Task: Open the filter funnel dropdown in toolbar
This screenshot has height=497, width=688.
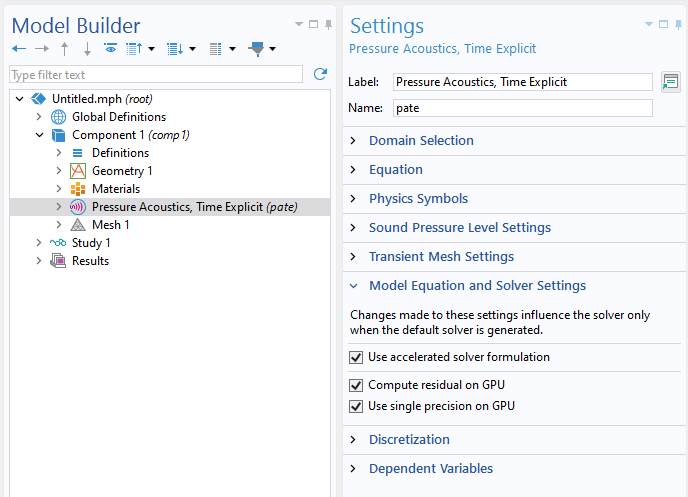Action: click(x=272, y=48)
